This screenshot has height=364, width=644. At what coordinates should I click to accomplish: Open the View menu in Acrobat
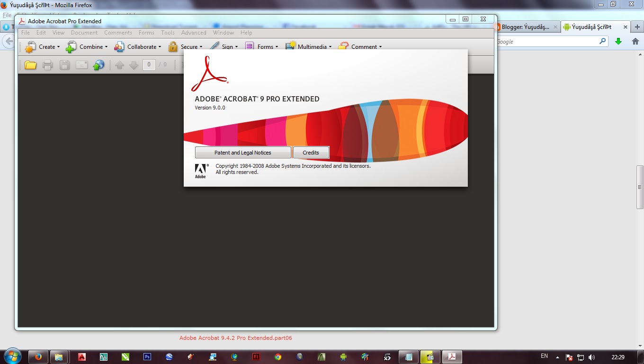[58, 33]
